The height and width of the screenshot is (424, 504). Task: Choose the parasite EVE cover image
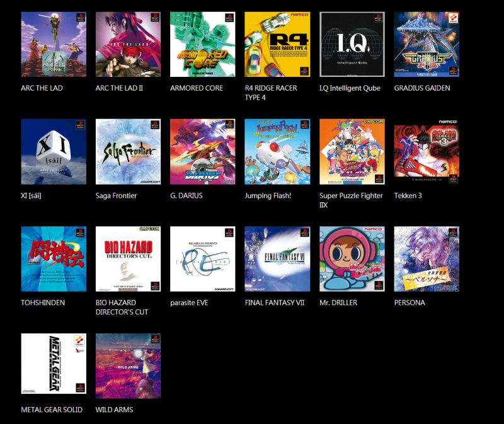click(203, 259)
